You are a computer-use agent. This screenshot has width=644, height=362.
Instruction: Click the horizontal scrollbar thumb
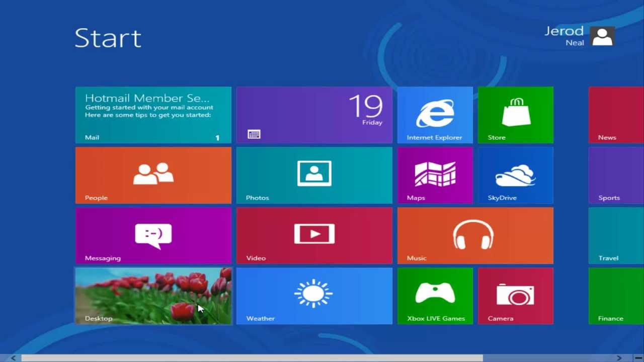pos(252,358)
